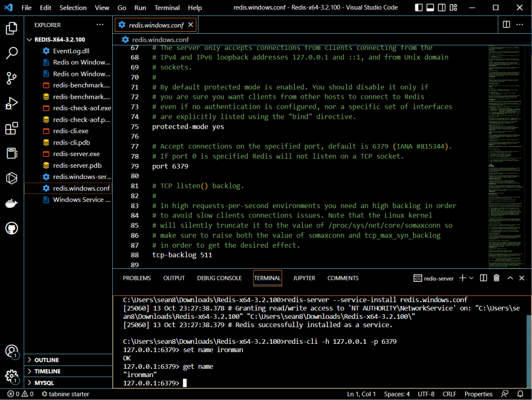Open the Run menu
Screen dimensions: 532x400
[x=140, y=7]
